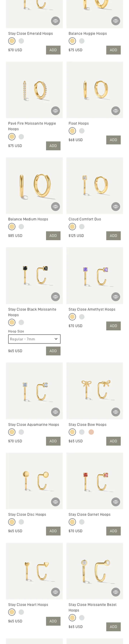Open quick view for Stay Close Garnet Hoops
Screen dimensions: 129x644
point(116,502)
